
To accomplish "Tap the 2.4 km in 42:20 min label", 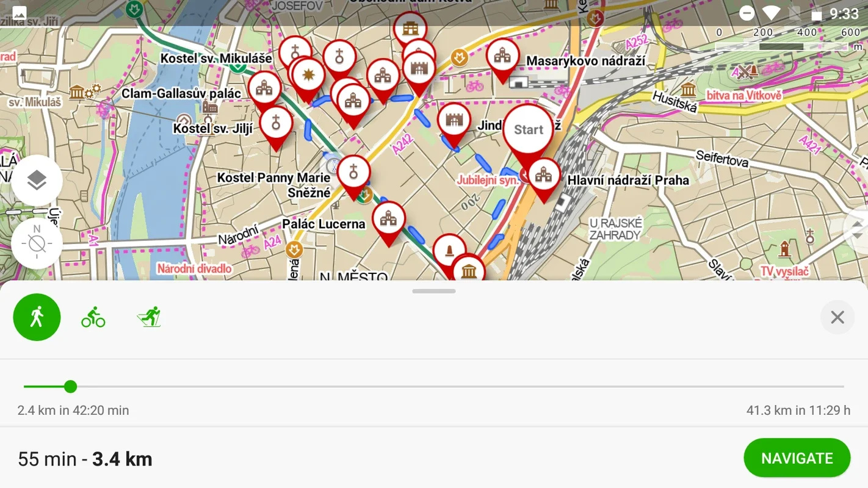I will point(73,411).
